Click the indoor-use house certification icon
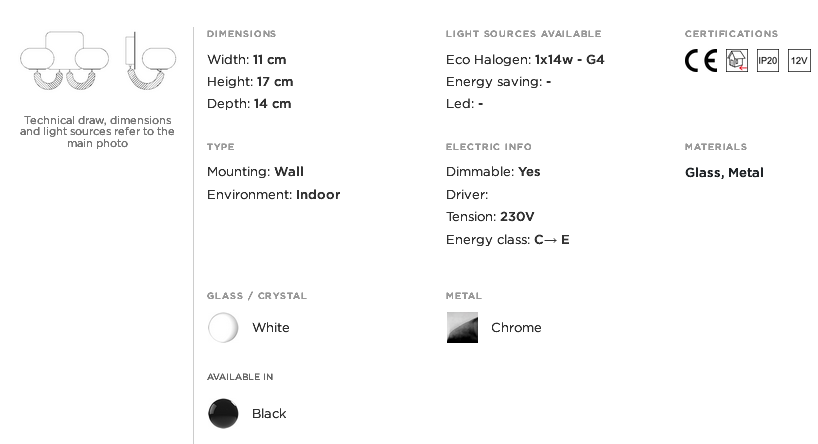The width and height of the screenshot is (818, 444). click(737, 61)
